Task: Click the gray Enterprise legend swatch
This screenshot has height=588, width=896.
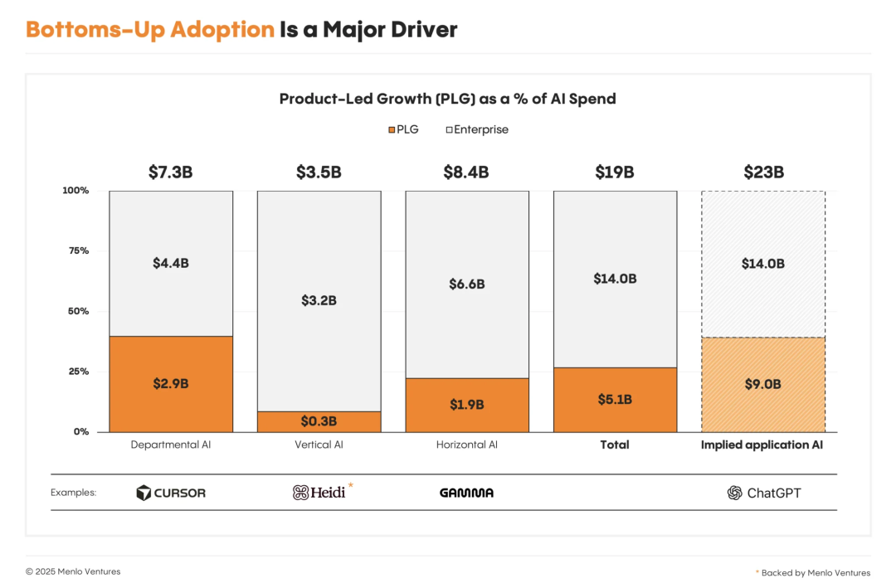Action: coord(449,130)
